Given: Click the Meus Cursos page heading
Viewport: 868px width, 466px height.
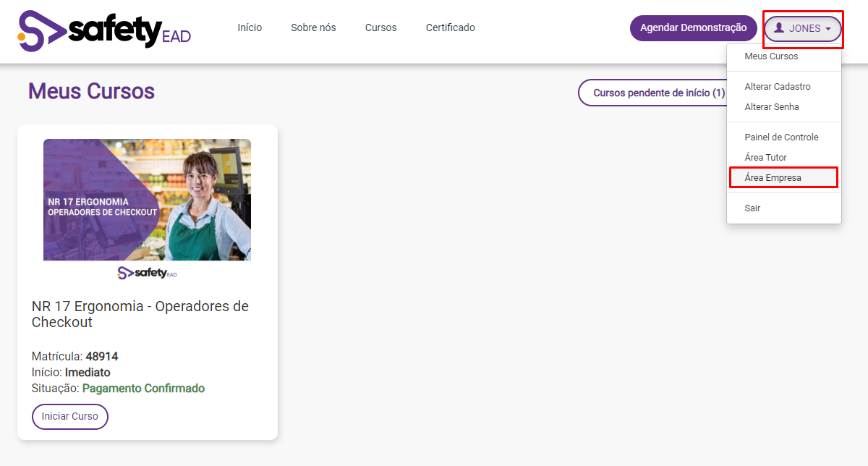Looking at the screenshot, I should pos(91,91).
